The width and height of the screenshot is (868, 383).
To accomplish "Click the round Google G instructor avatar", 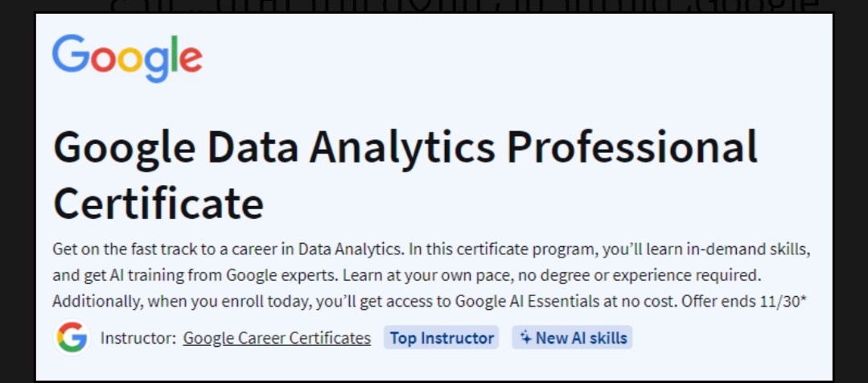I will tap(72, 338).
